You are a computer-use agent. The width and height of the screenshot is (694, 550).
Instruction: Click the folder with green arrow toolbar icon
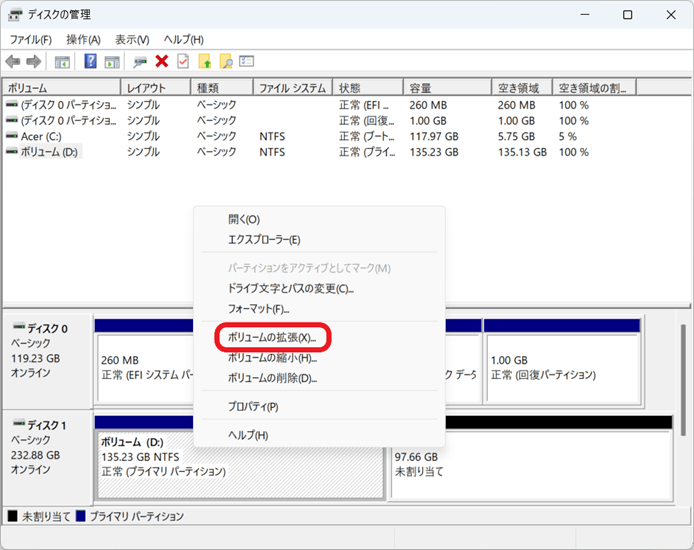click(205, 62)
